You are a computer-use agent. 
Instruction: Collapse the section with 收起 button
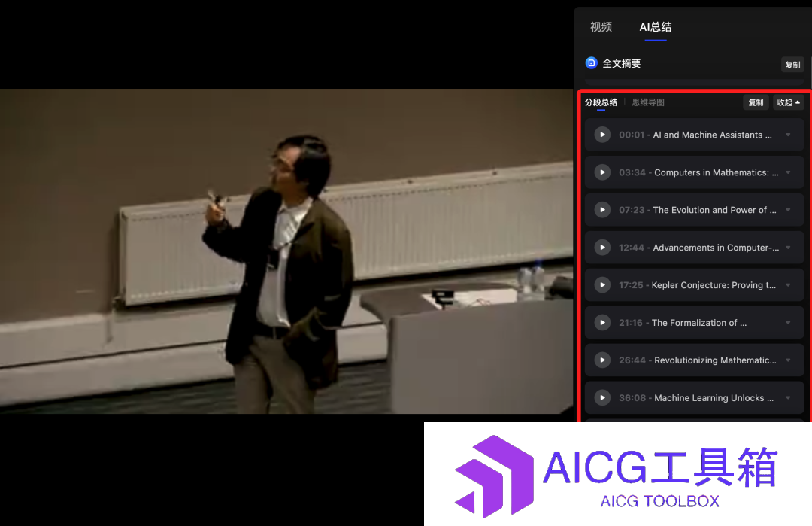[788, 102]
